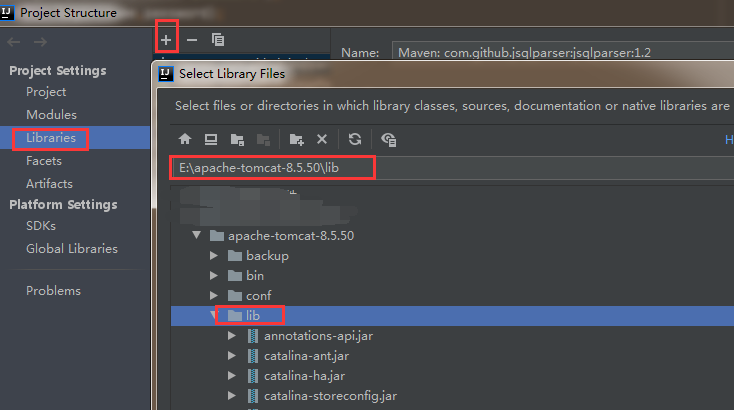
Task: Click the conf folder icon
Action: click(x=235, y=296)
